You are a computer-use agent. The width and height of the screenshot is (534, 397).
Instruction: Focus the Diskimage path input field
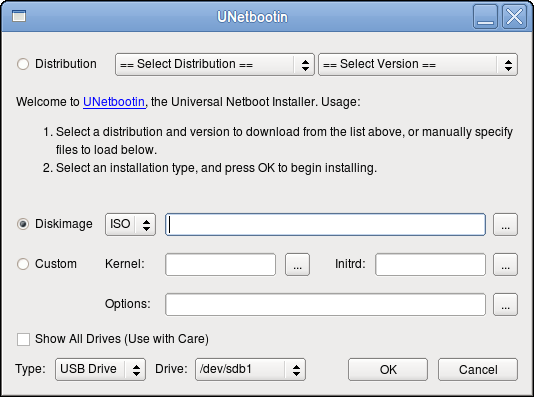click(325, 224)
